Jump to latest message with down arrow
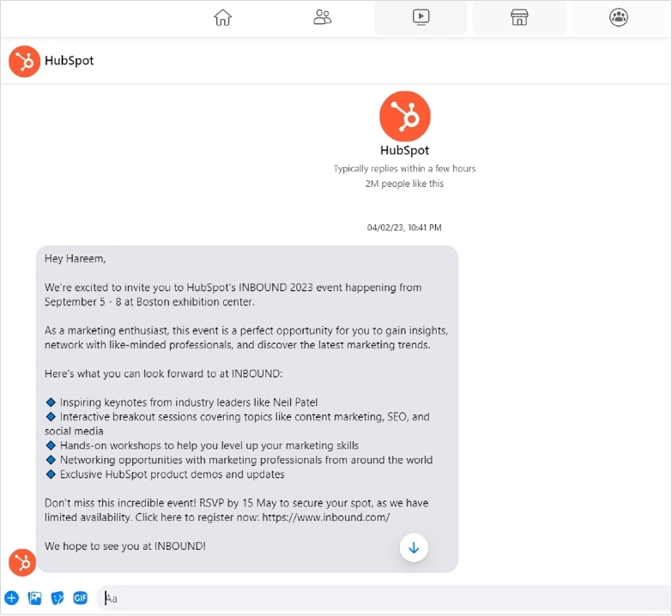This screenshot has width=672, height=616. click(414, 547)
